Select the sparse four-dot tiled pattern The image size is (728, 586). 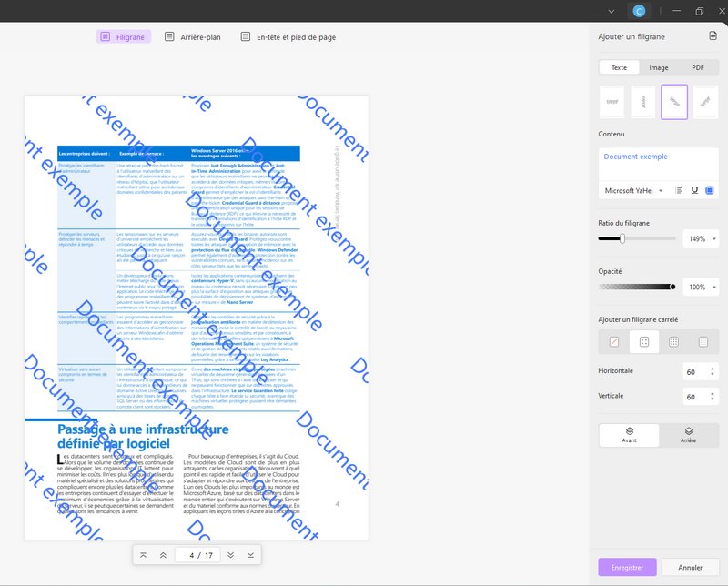pyautogui.click(x=644, y=342)
